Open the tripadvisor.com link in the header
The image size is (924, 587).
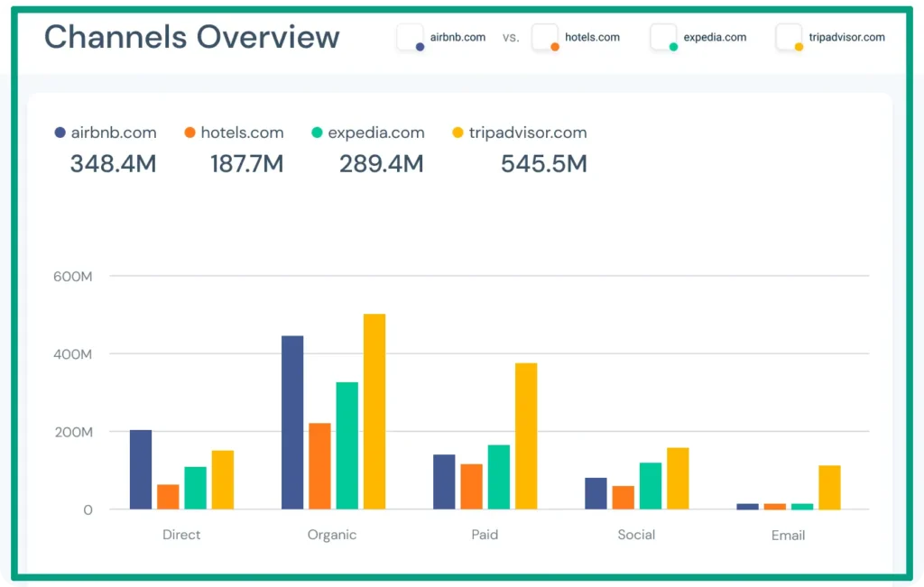(x=845, y=37)
